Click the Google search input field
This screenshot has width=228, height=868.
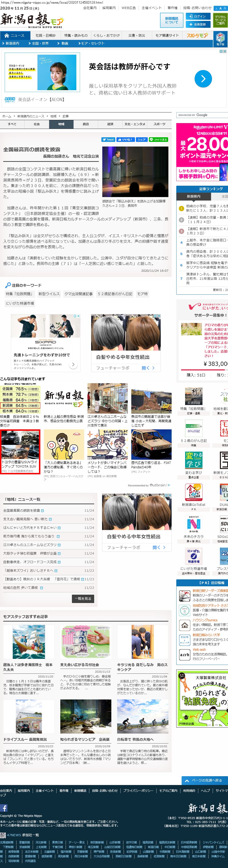tap(202, 115)
